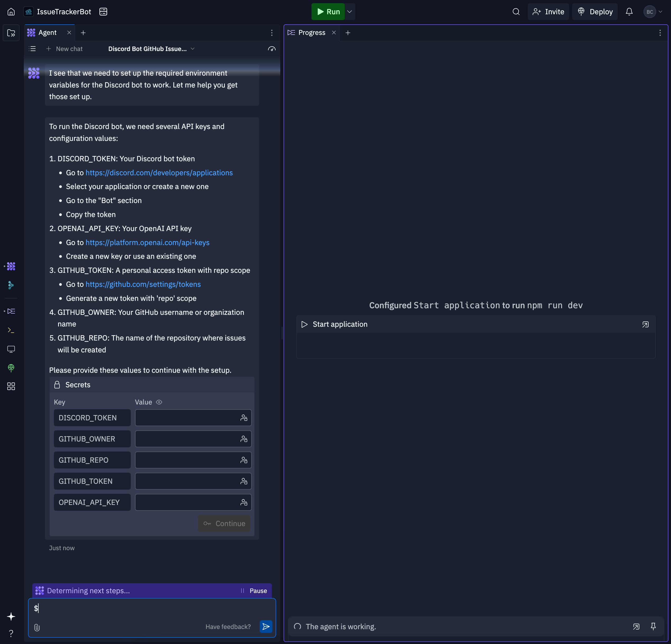Pin the agent status bar

tap(653, 627)
